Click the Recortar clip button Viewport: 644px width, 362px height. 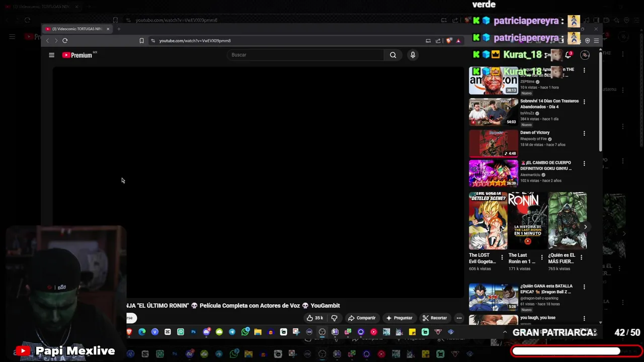click(435, 318)
